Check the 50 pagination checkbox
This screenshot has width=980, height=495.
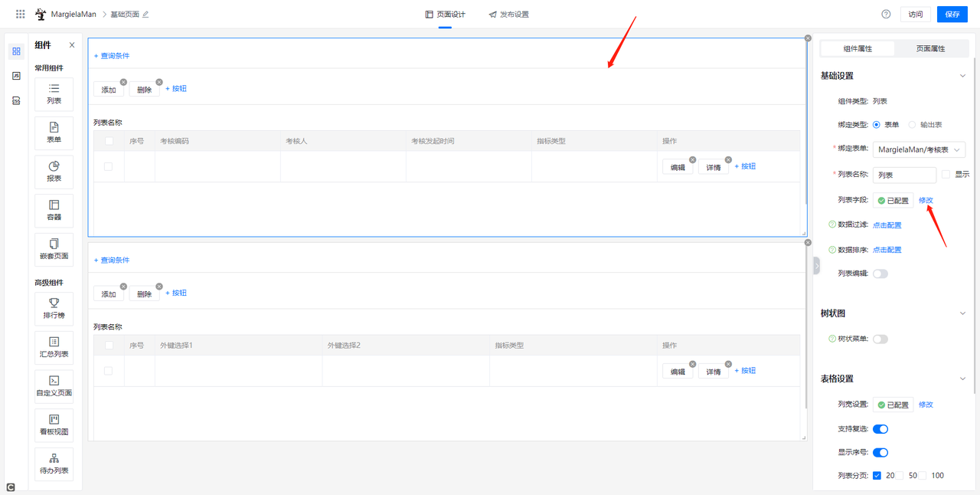[x=900, y=476]
